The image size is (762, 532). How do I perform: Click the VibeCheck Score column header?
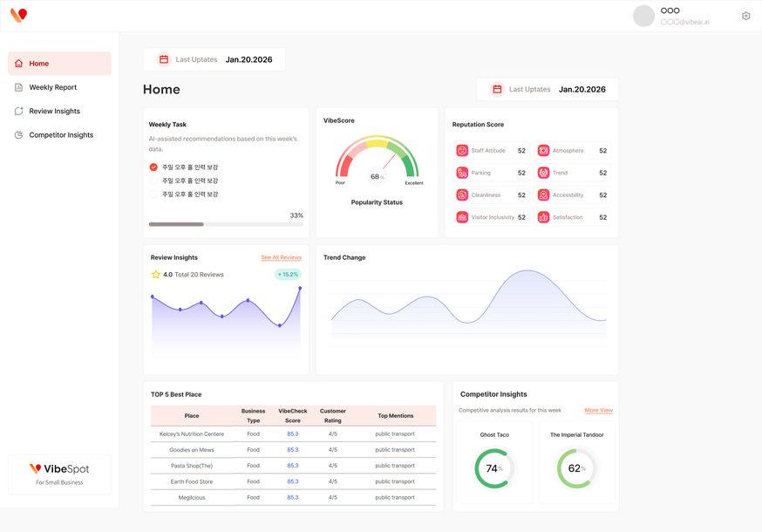click(x=293, y=416)
